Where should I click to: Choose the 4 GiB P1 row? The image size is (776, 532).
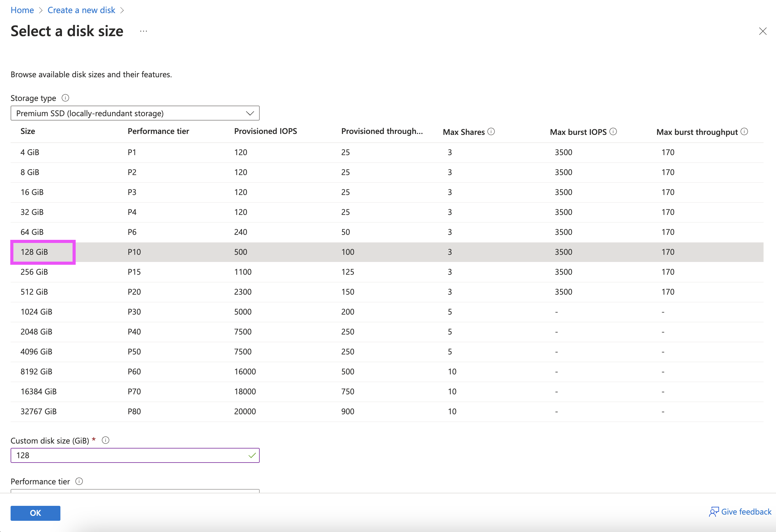click(30, 152)
